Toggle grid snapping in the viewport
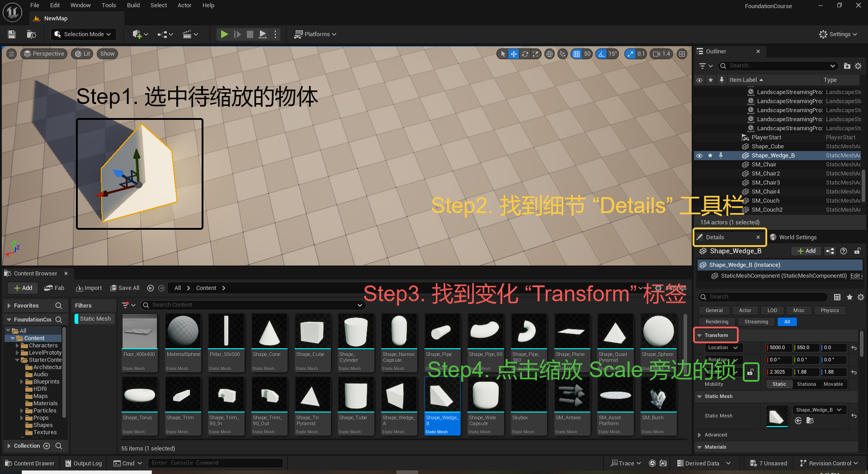Image resolution: width=868 pixels, height=474 pixels. pos(576,54)
